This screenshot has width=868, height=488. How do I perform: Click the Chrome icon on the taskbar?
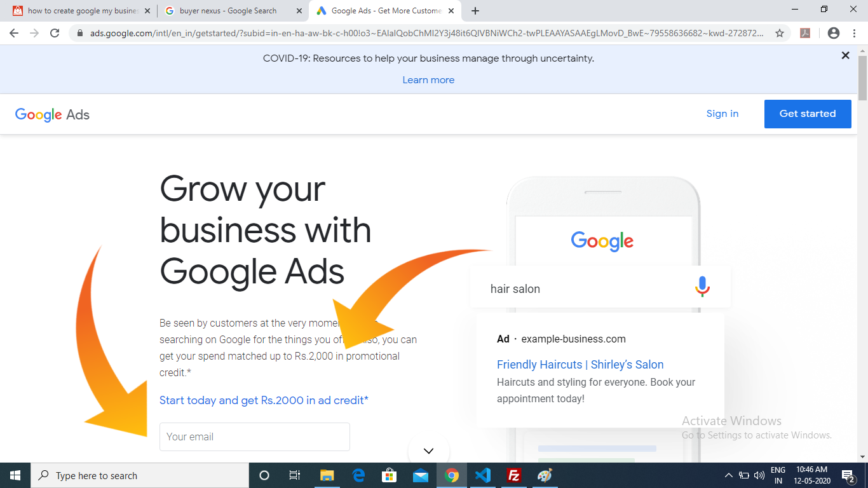[452, 475]
